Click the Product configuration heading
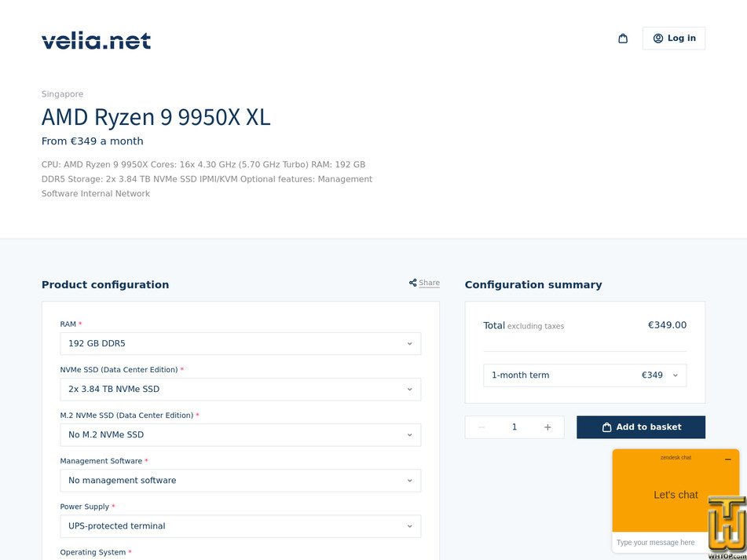Viewport: 747px width, 560px height. (105, 284)
